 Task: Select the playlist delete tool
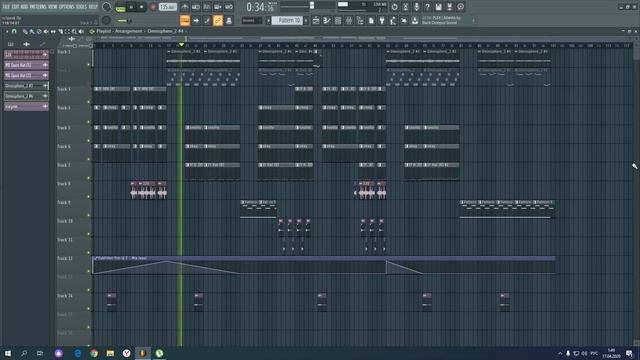[x=39, y=31]
